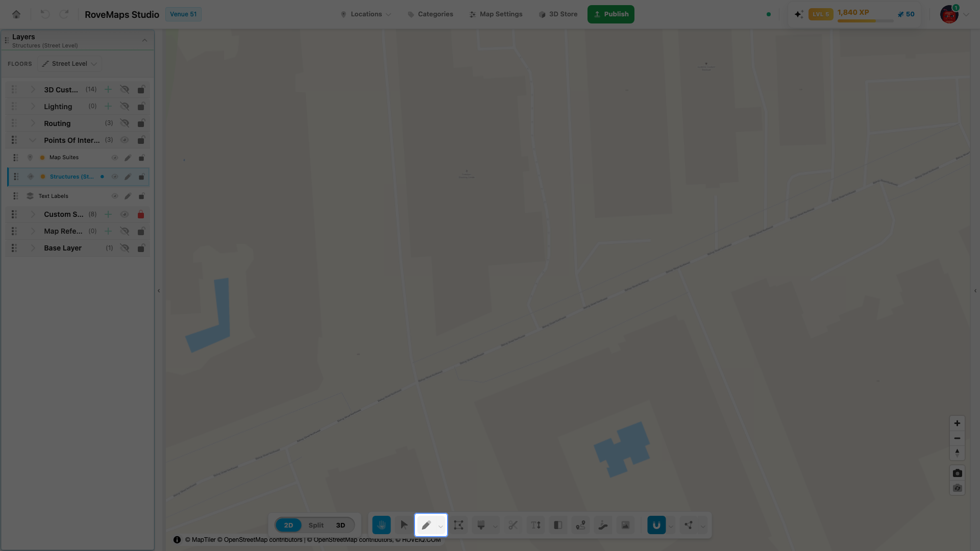Show the 3D Cust... layer group
This screenshot has width=980, height=551.
click(125, 90)
